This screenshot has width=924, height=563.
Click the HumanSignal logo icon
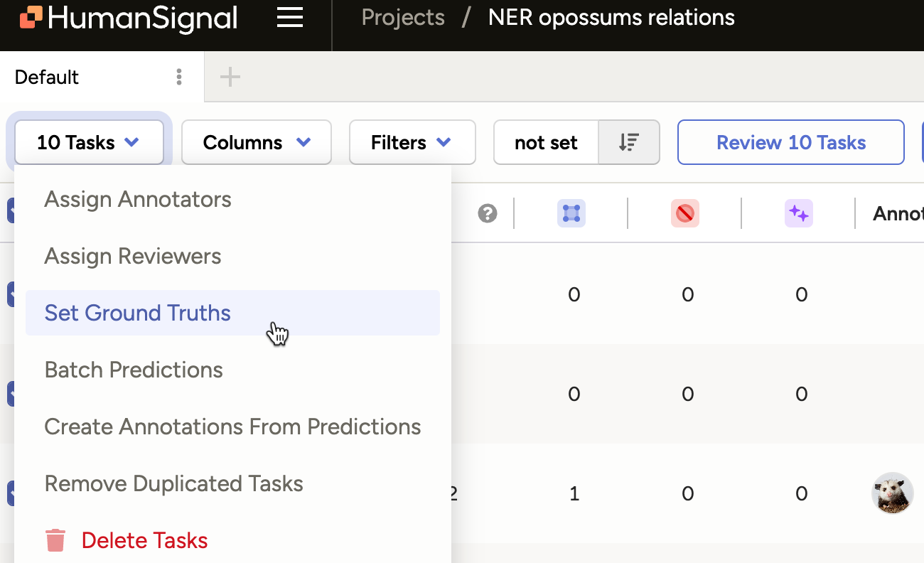click(x=31, y=18)
